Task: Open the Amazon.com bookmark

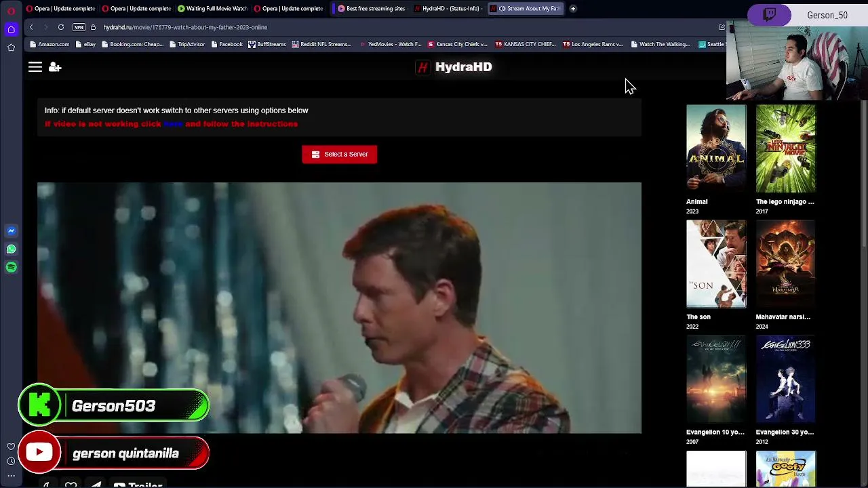Action: [x=50, y=44]
